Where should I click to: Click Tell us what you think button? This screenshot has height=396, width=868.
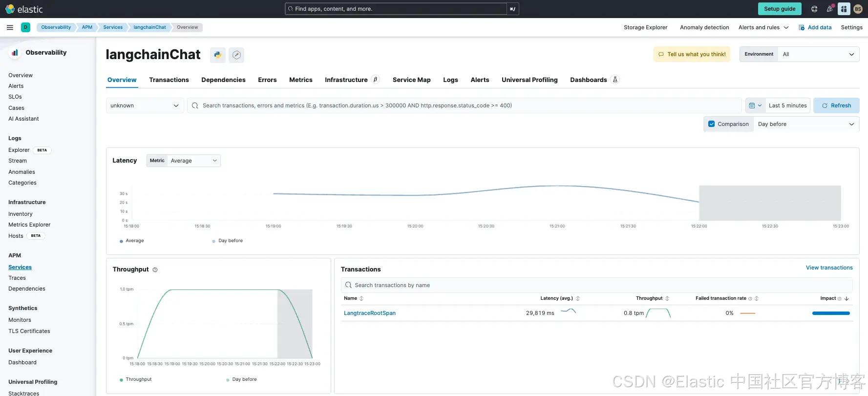(692, 54)
